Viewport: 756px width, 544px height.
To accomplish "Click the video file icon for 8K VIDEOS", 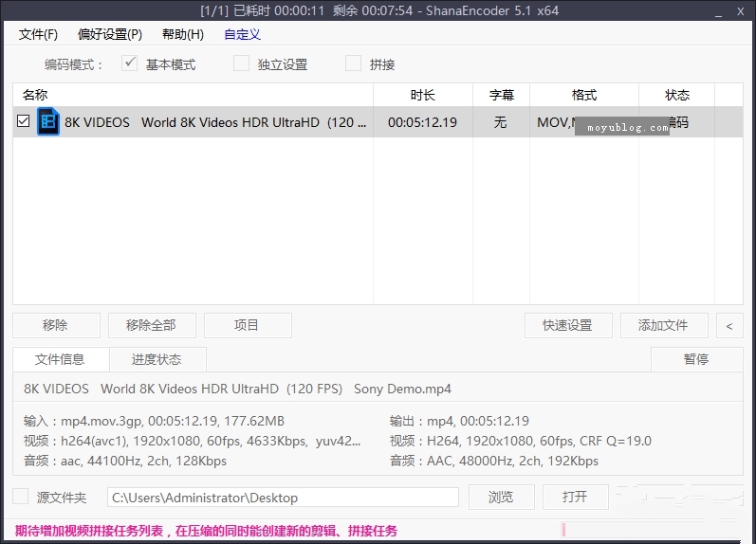I will point(48,122).
